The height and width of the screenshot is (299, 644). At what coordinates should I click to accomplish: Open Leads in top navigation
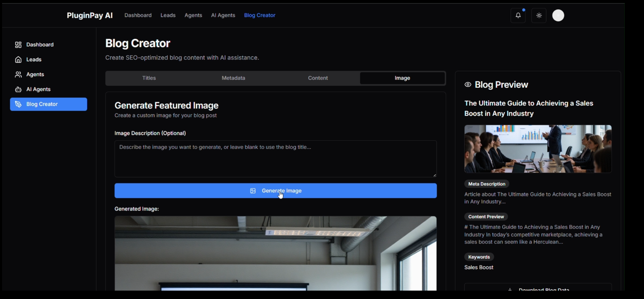coord(168,15)
